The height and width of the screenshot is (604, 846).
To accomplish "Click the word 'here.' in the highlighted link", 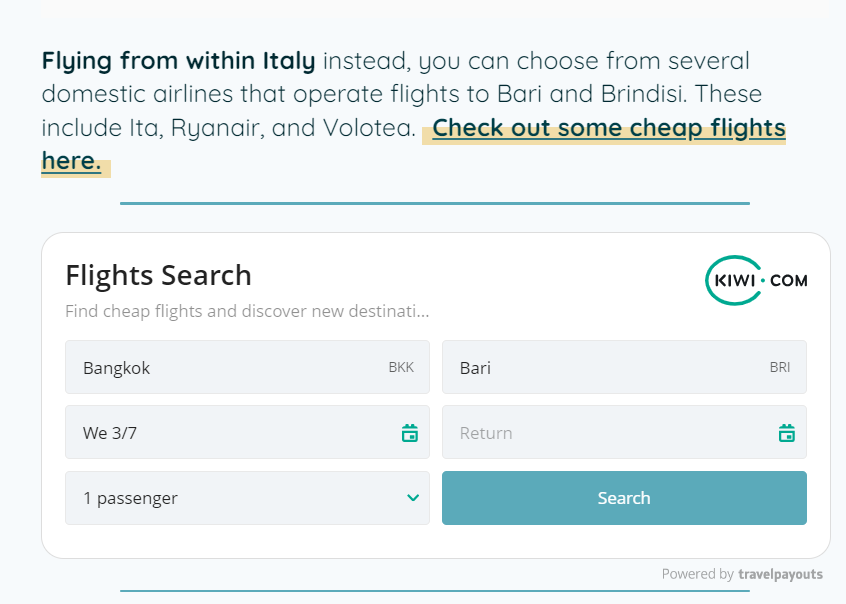I will pyautogui.click(x=71, y=161).
